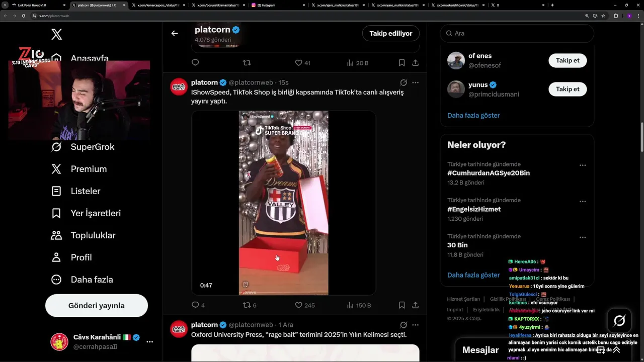The height and width of the screenshot is (362, 644).
Task: Follow yunus with Takip et
Action: pos(568,89)
